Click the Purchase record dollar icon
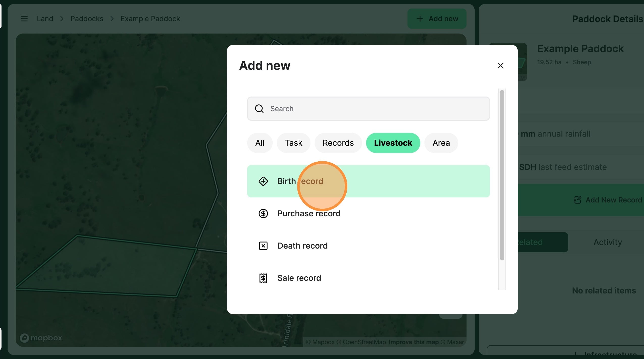 [263, 214]
